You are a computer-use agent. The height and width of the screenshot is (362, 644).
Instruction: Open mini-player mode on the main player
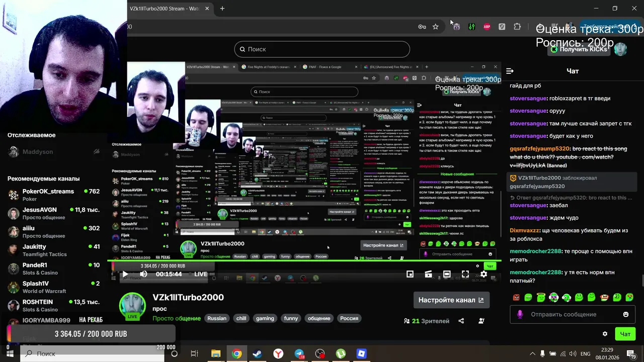pos(410,274)
